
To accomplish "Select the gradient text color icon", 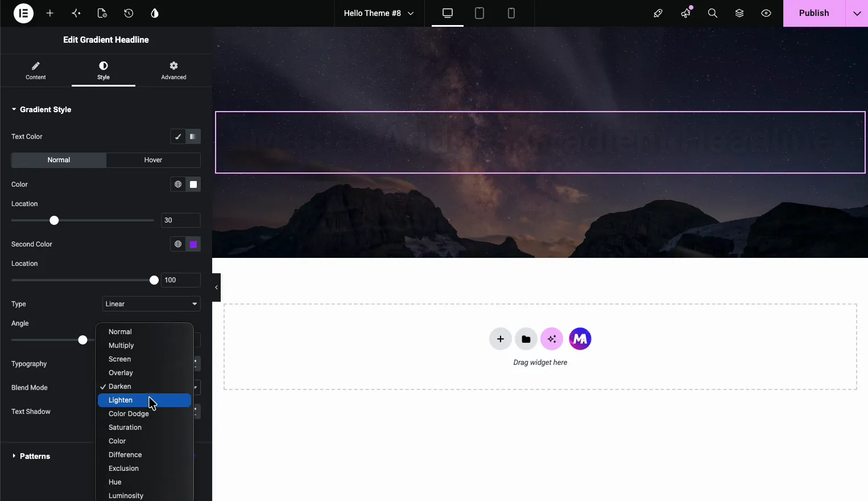I will [193, 137].
